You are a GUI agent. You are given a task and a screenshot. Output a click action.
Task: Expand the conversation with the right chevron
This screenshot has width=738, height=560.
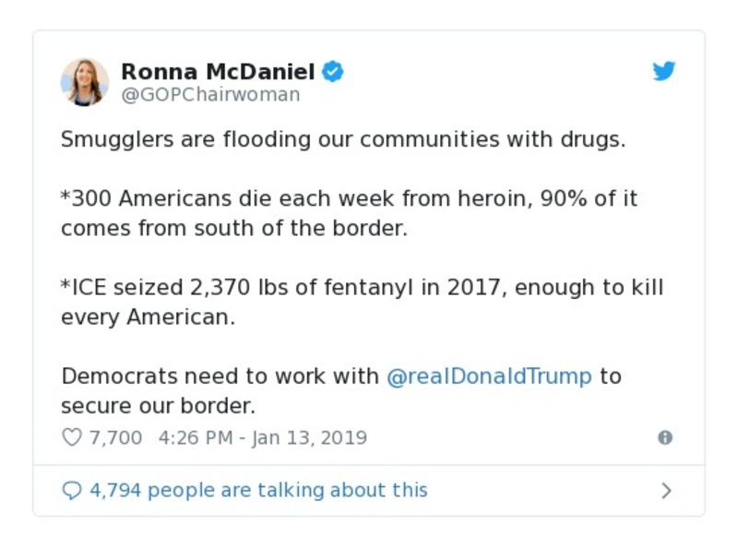(666, 490)
